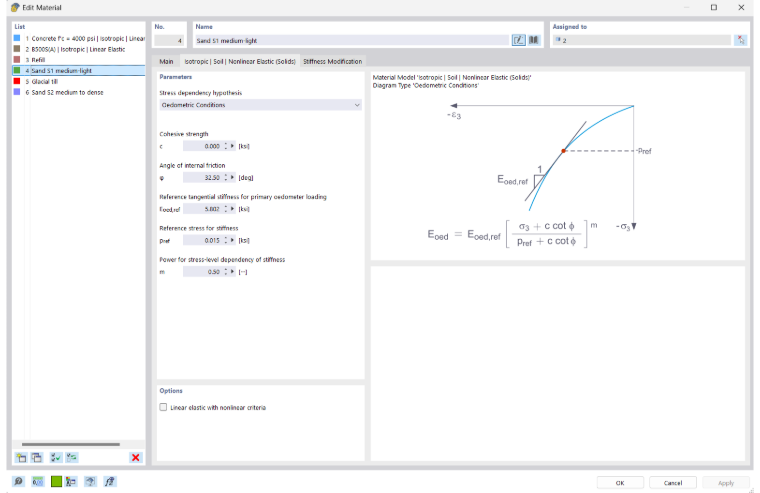Switch to the Main tab
The height and width of the screenshot is (493, 760).
tap(166, 61)
